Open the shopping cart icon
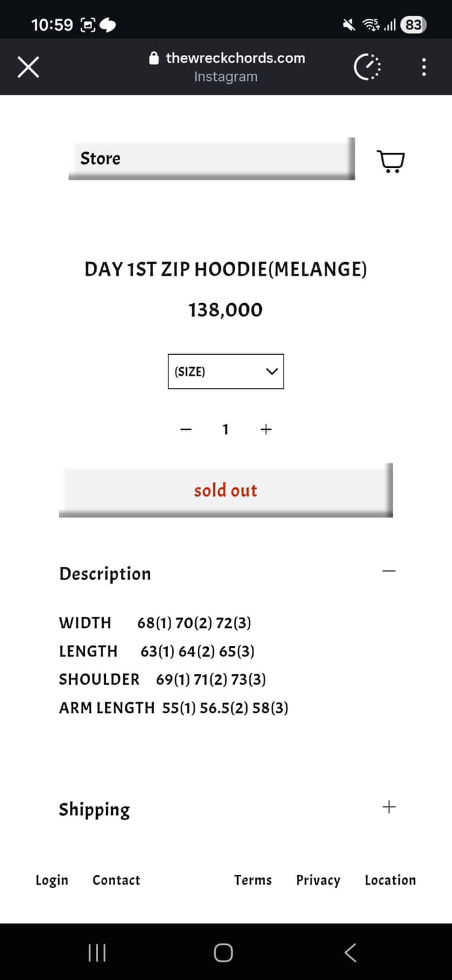This screenshot has height=980, width=452. [x=391, y=160]
